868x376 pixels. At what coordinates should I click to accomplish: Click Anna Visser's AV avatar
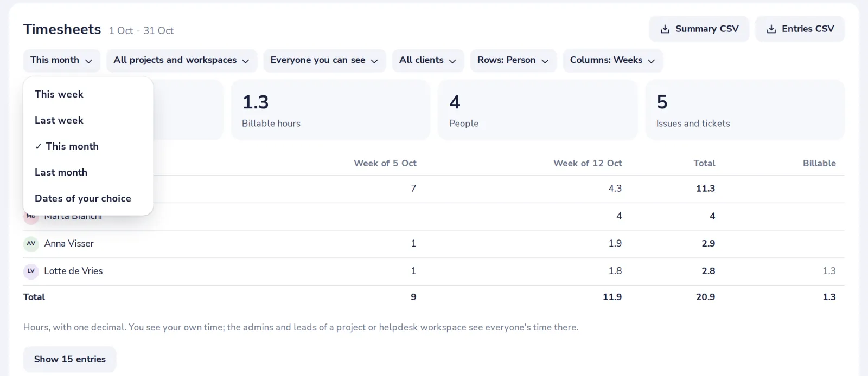click(31, 244)
